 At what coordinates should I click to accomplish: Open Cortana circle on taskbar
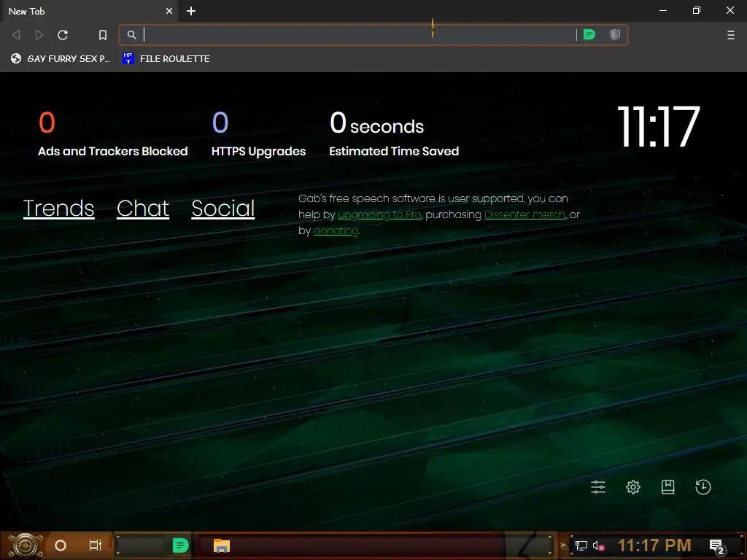point(61,545)
